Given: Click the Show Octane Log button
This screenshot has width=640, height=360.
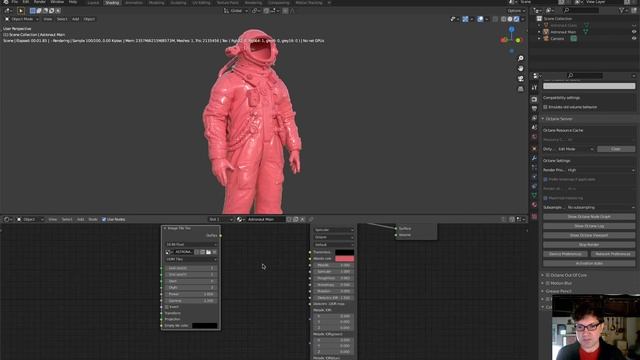Looking at the screenshot, I should tap(589, 226).
